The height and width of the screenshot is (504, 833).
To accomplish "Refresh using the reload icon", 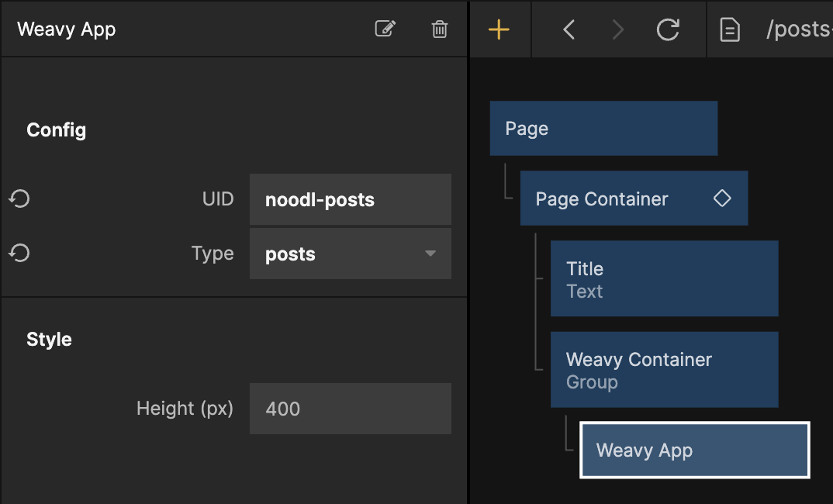I will 667,29.
